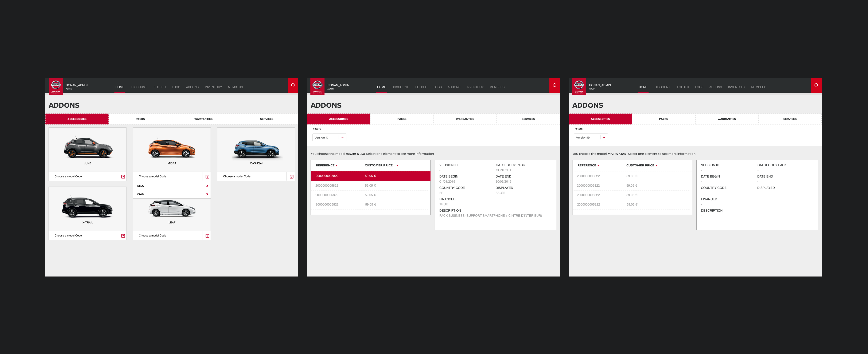Click the help icon under MICRA
This screenshot has width=868, height=354.
pos(207,177)
